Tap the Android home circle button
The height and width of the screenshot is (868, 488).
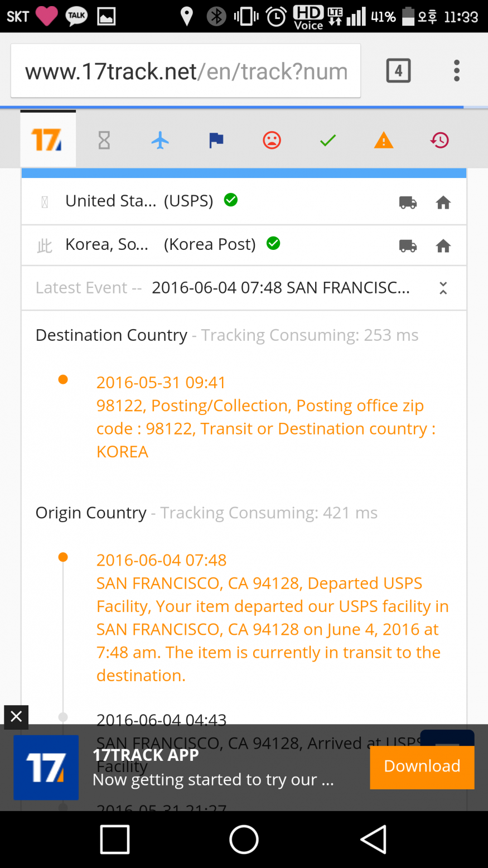click(x=244, y=839)
